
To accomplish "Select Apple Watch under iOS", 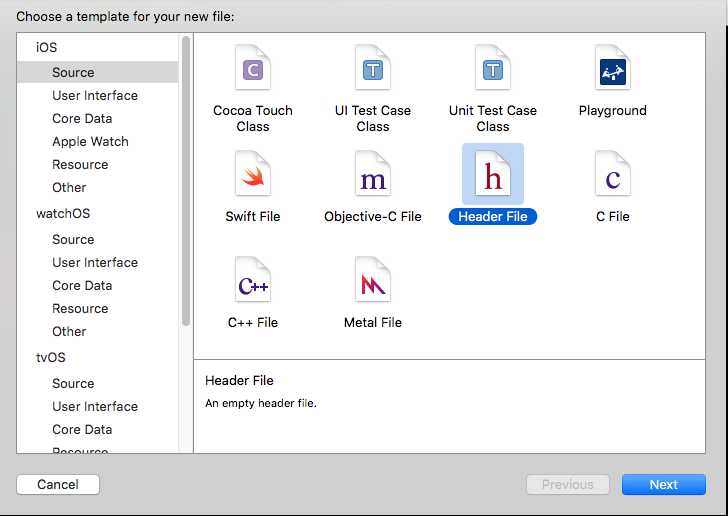I will [x=90, y=141].
